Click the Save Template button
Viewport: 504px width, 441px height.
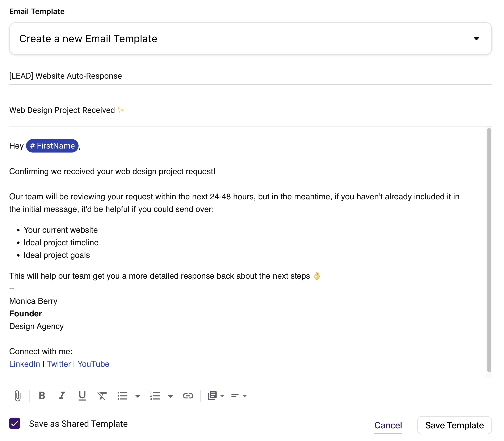454,425
